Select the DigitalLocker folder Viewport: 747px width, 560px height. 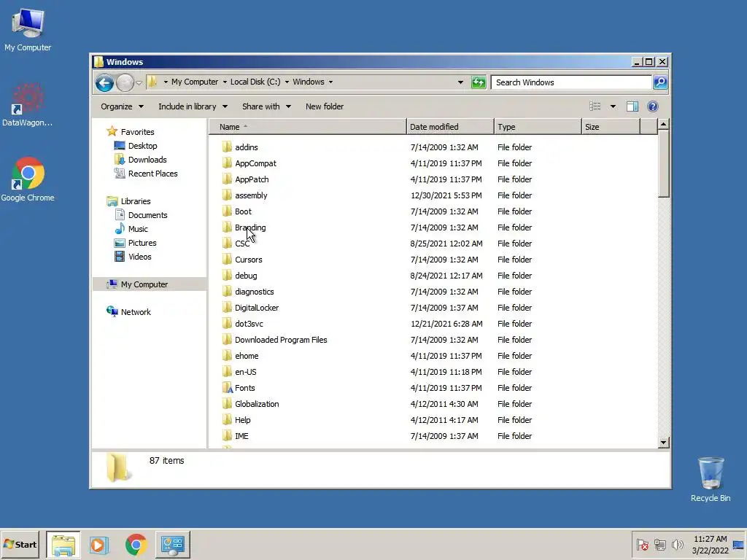tap(256, 308)
